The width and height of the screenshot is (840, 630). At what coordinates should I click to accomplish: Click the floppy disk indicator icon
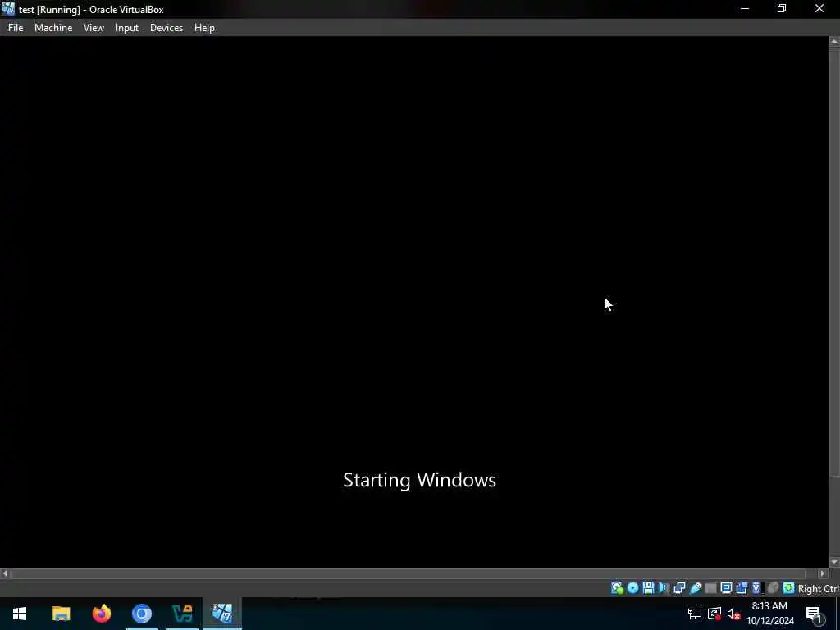tap(648, 588)
